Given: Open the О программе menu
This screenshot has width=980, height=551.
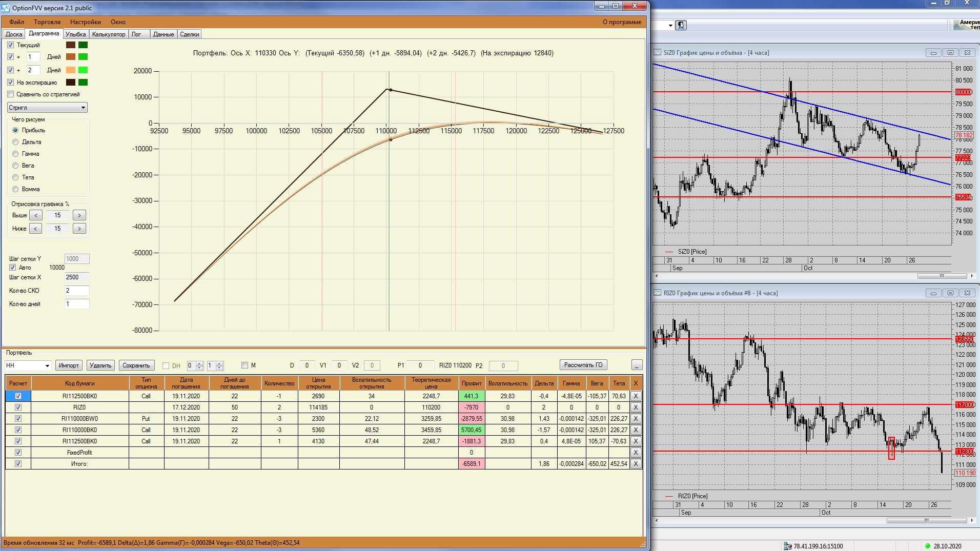Looking at the screenshot, I should [622, 22].
